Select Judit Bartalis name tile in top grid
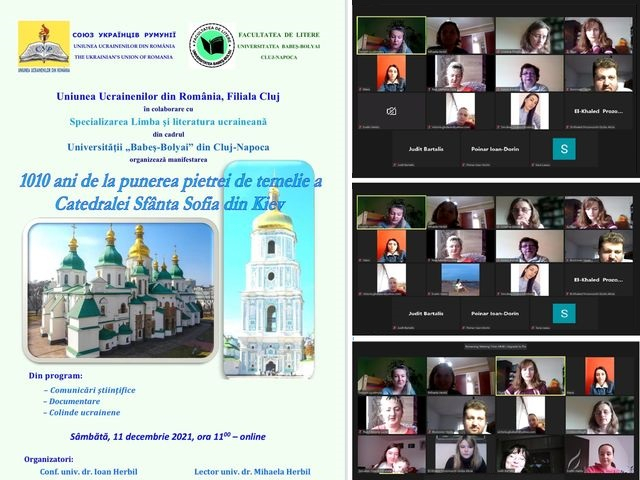This screenshot has height=480, width=640. pos(390,148)
